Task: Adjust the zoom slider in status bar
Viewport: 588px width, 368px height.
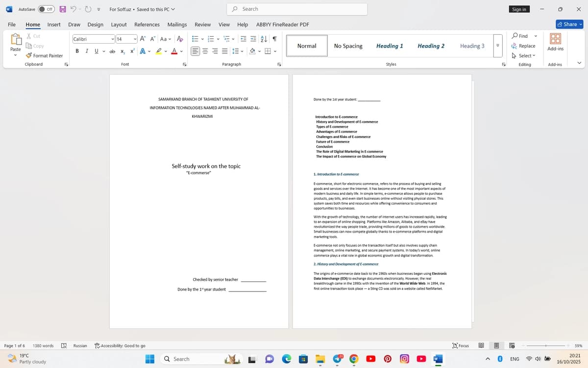Action: pos(545,346)
